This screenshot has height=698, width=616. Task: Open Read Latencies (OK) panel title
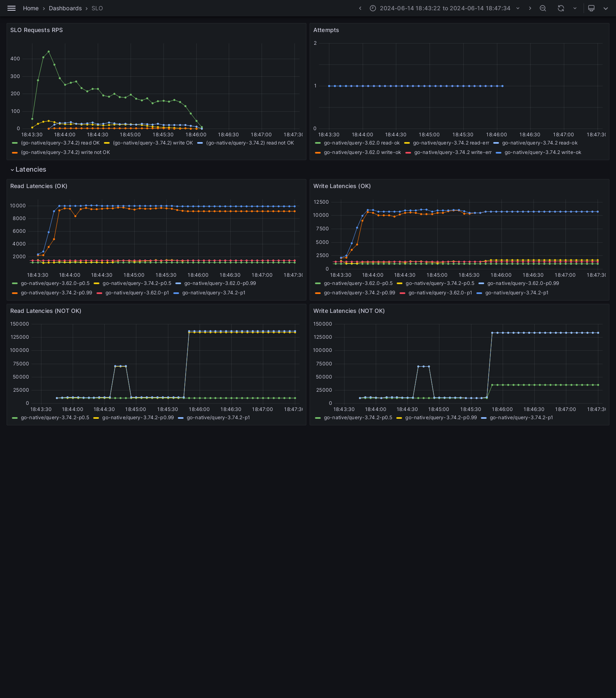tap(39, 186)
